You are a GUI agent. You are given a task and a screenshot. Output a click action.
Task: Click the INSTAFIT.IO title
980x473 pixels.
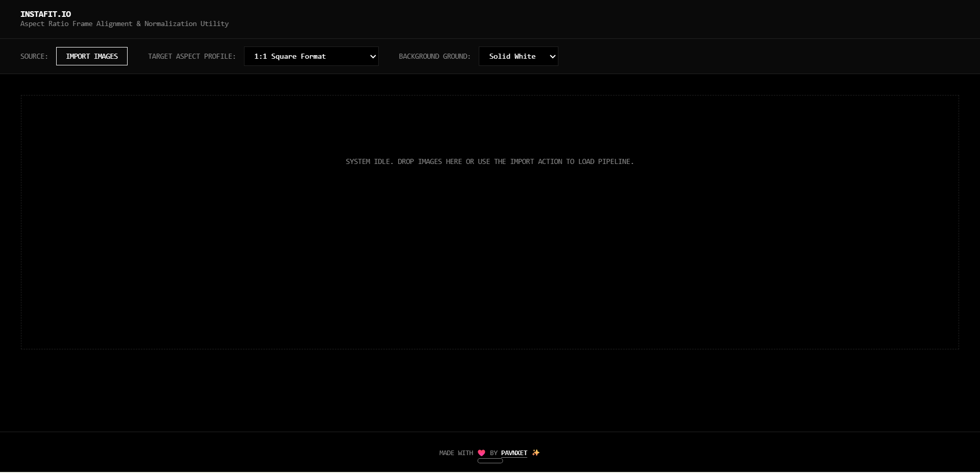click(45, 14)
